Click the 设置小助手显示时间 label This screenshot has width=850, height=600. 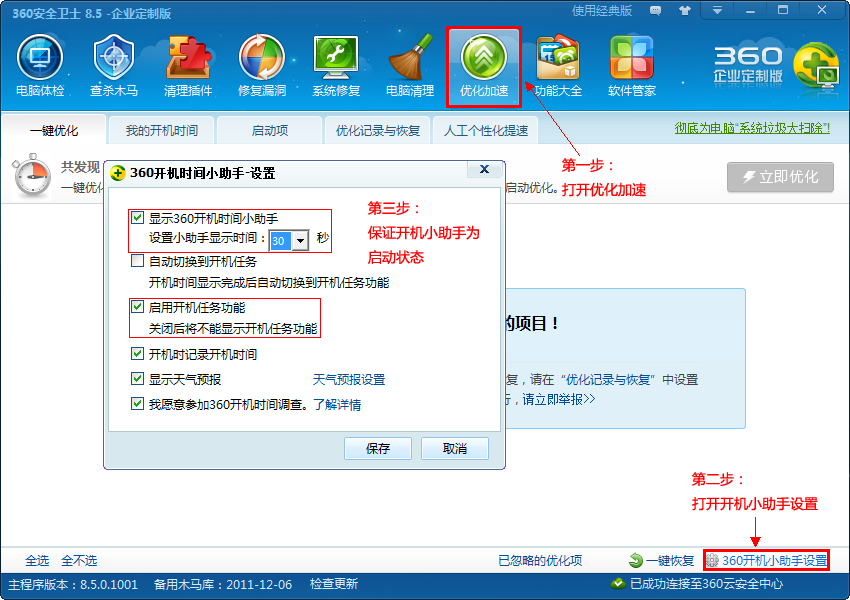tap(208, 238)
